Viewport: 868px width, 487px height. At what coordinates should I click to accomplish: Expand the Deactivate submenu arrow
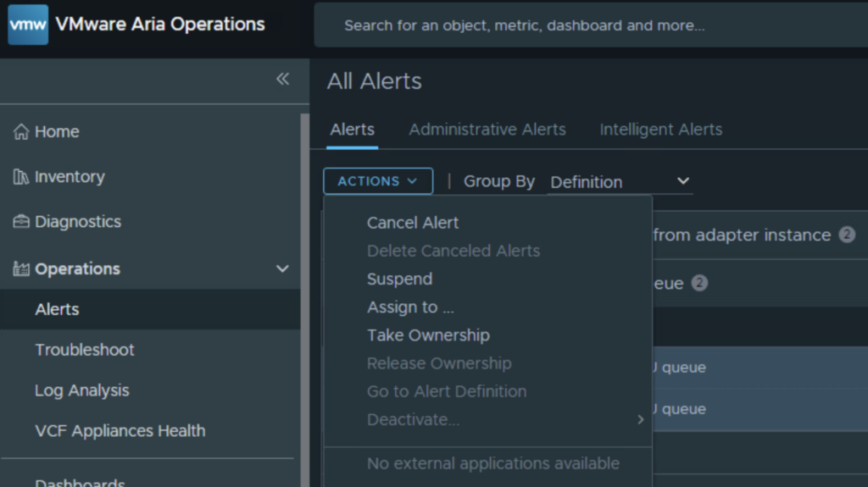pyautogui.click(x=640, y=419)
